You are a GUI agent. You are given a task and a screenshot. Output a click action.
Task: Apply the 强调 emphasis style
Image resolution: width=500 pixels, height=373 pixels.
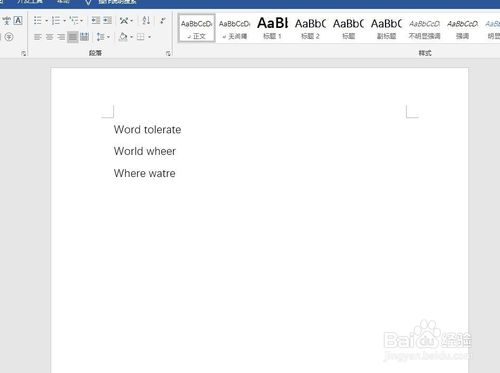click(462, 28)
